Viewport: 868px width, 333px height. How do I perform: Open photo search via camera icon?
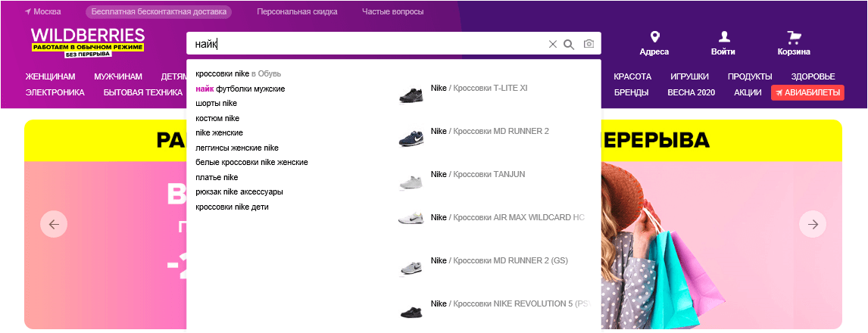589,44
